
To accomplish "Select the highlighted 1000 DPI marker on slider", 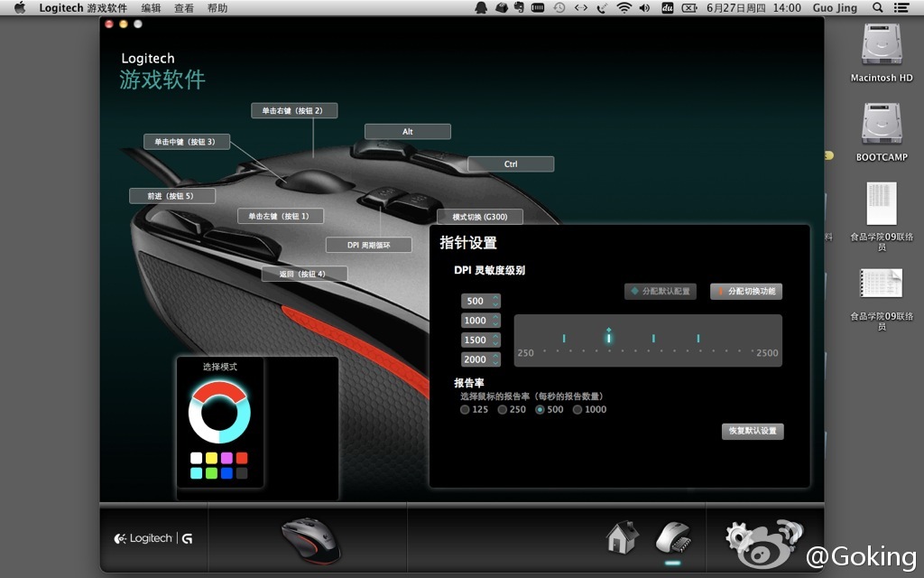I will (x=609, y=336).
